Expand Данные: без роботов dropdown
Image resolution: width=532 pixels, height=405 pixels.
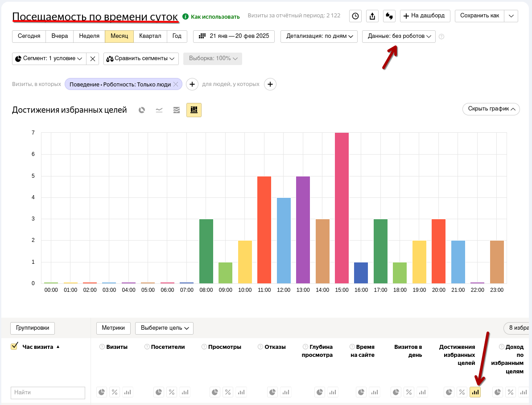(399, 36)
